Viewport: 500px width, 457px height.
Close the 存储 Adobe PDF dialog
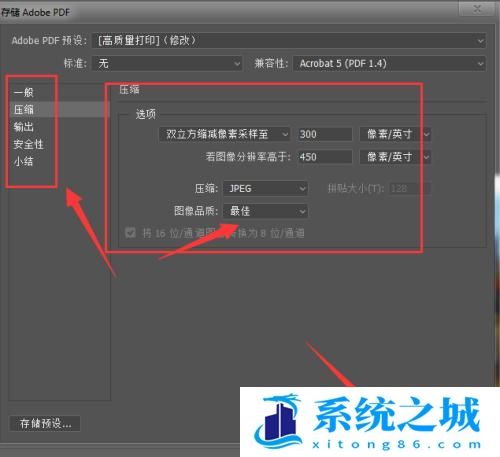click(x=477, y=9)
